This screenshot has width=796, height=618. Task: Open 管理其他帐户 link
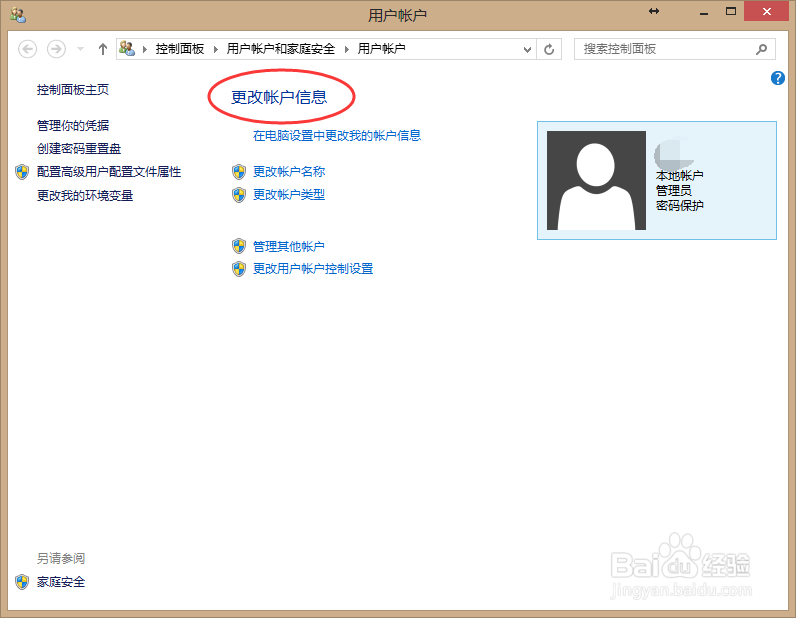tap(288, 246)
